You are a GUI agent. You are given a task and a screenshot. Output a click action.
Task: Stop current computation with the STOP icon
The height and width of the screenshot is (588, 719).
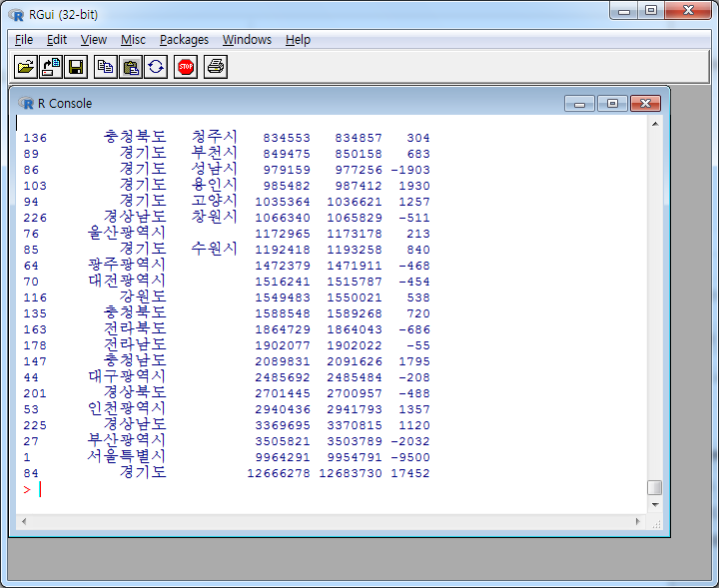[x=186, y=67]
